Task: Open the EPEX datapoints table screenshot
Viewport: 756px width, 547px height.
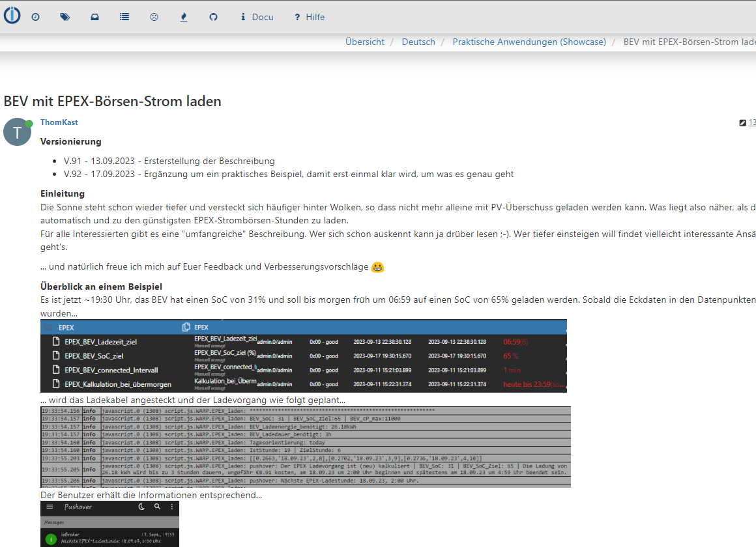Action: [303, 356]
